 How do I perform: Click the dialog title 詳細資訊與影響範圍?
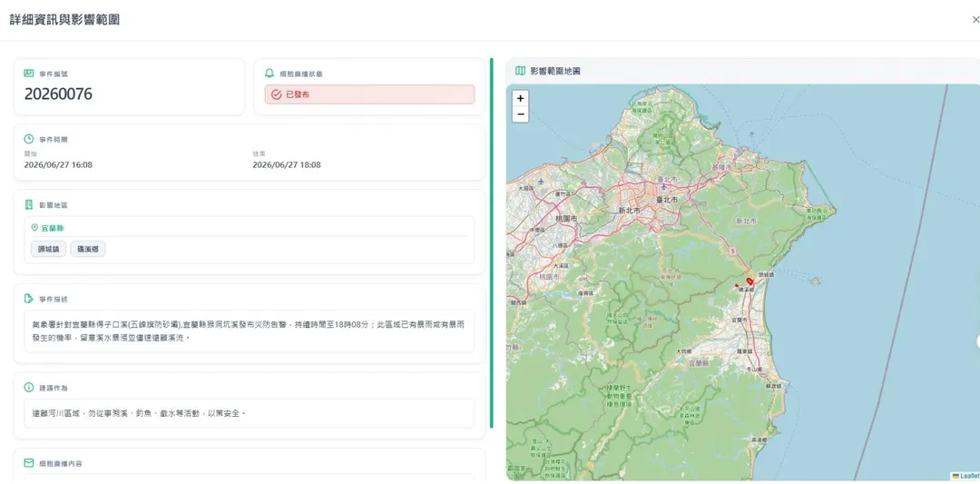point(64,20)
